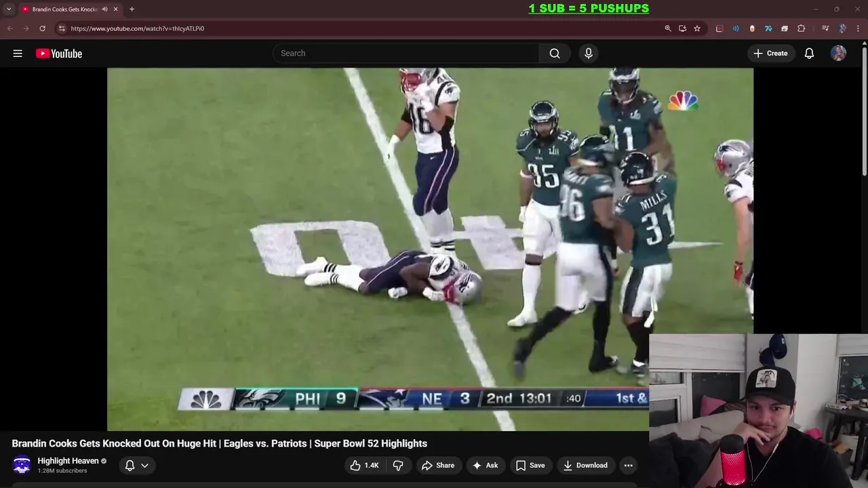Ask about this video with Ask button

[x=486, y=465]
